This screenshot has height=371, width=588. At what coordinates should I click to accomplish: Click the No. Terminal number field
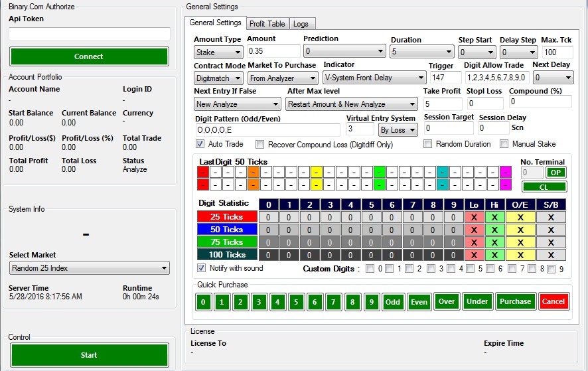coord(532,173)
